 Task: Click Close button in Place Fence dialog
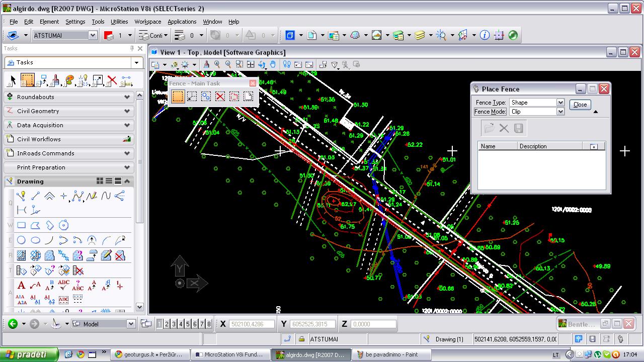pyautogui.click(x=580, y=105)
